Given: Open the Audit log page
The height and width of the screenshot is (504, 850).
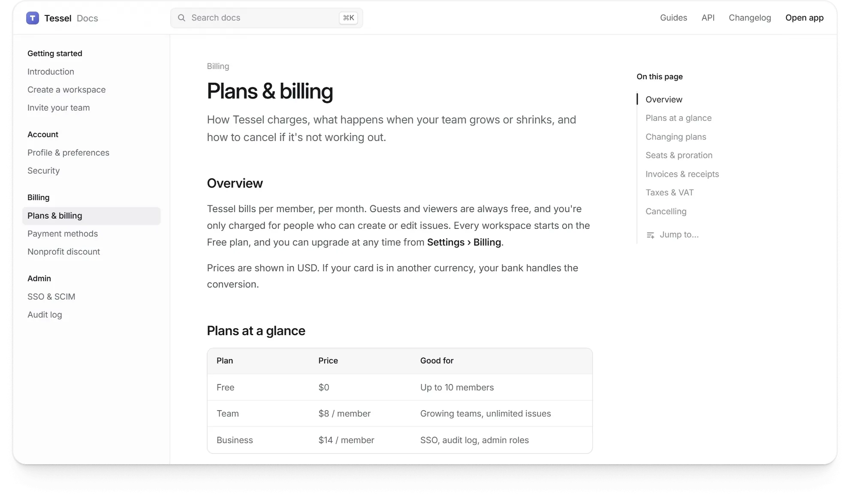Looking at the screenshot, I should click(45, 315).
